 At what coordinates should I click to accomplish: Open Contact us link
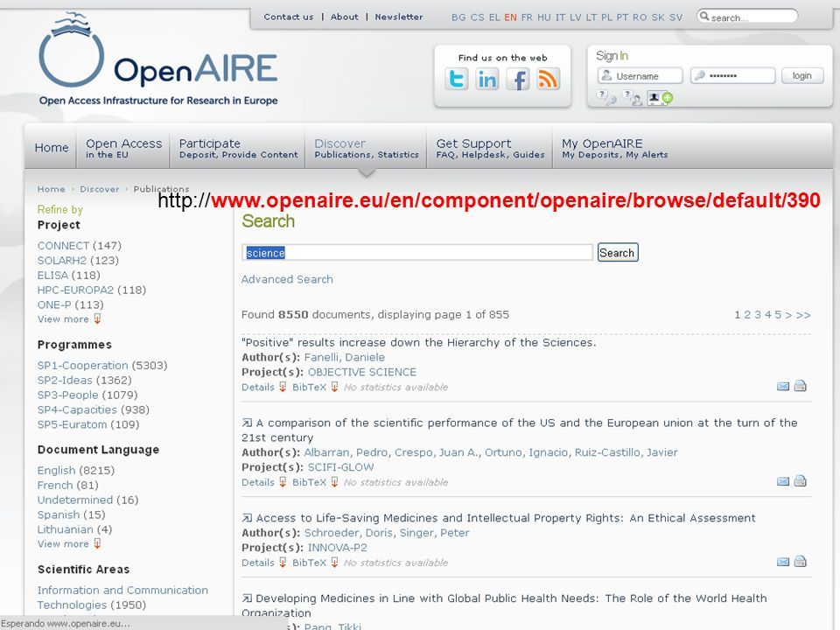pyautogui.click(x=288, y=17)
